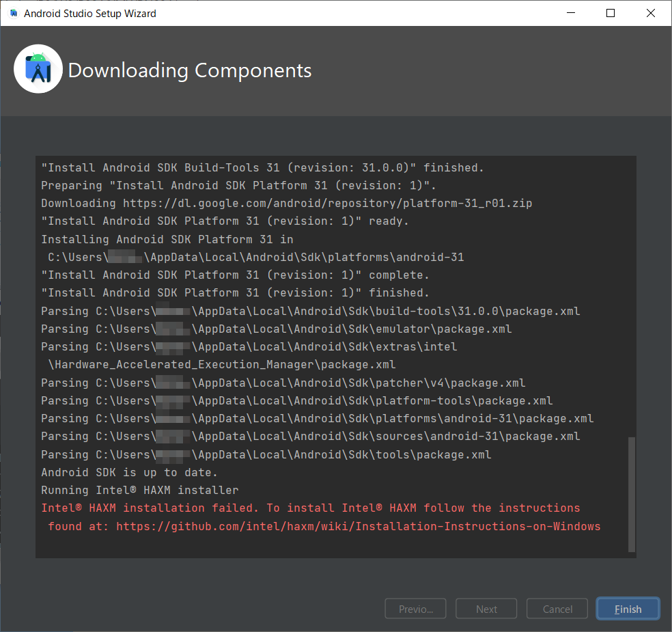Open the HAXM GitHub installation instructions URL
The width and height of the screenshot is (672, 632).
pos(358,526)
